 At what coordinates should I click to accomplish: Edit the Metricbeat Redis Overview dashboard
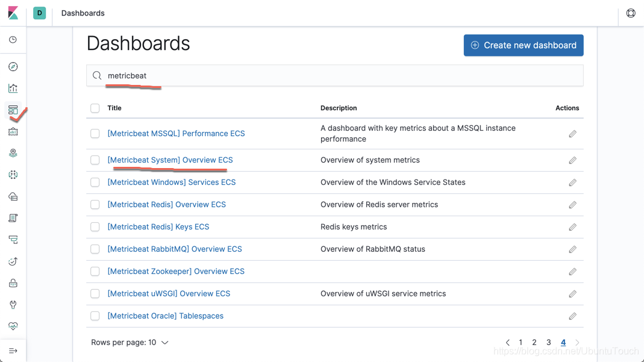(572, 205)
